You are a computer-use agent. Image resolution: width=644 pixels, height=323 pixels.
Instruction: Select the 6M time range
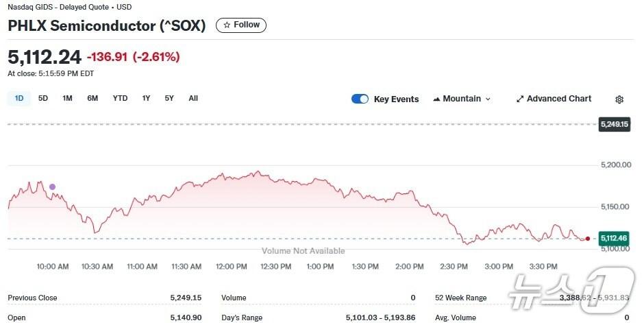[92, 98]
